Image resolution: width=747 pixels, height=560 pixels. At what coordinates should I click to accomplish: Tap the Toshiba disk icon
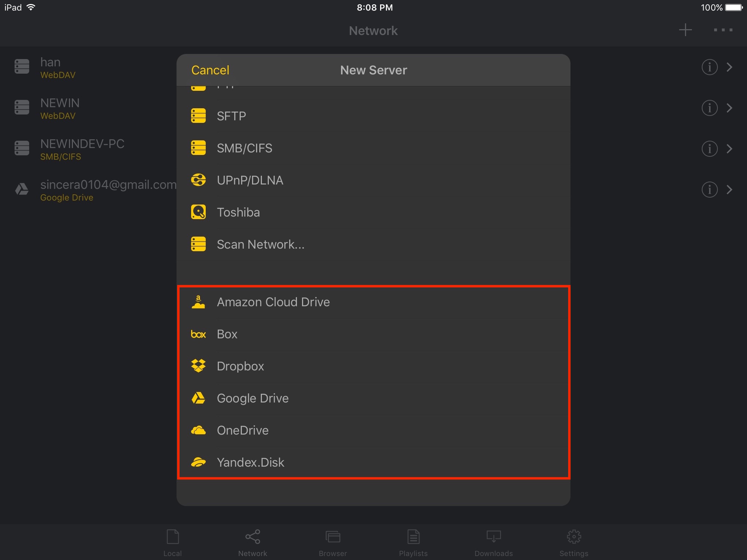pos(198,212)
